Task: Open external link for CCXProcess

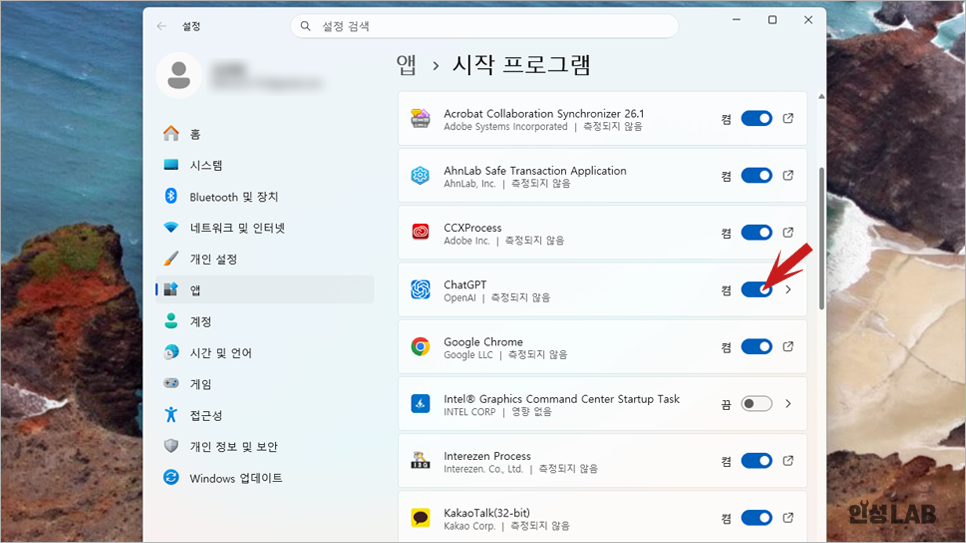Action: (788, 232)
